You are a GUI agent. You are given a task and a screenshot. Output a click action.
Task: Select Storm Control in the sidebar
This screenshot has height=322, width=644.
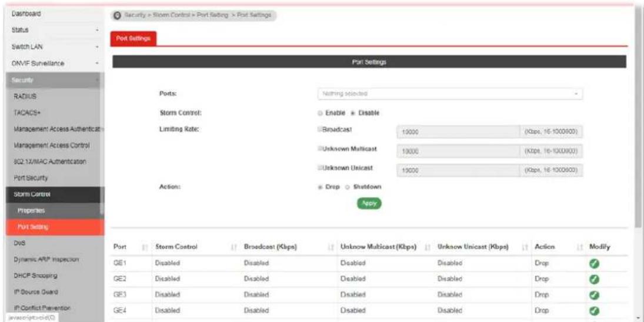(55, 194)
